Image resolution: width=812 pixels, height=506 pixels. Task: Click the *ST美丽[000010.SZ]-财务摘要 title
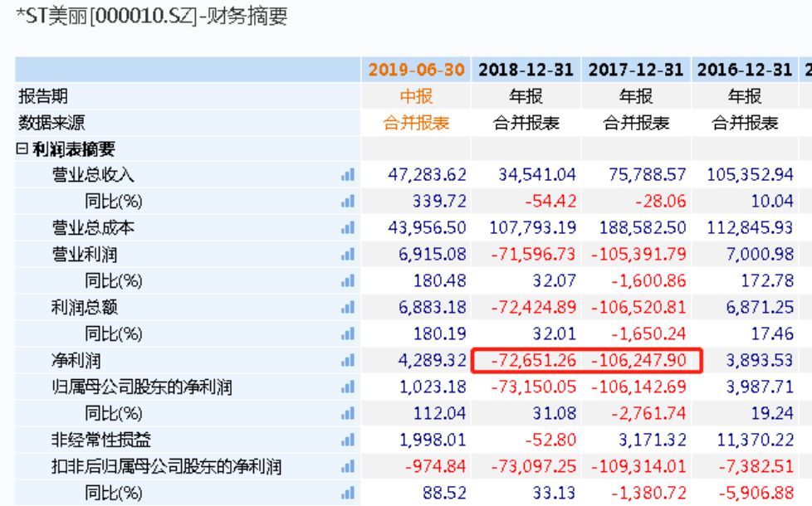point(152,17)
